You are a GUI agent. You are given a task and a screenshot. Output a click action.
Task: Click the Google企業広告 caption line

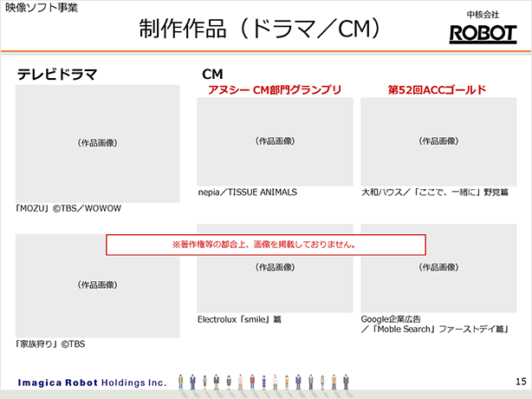(x=391, y=319)
